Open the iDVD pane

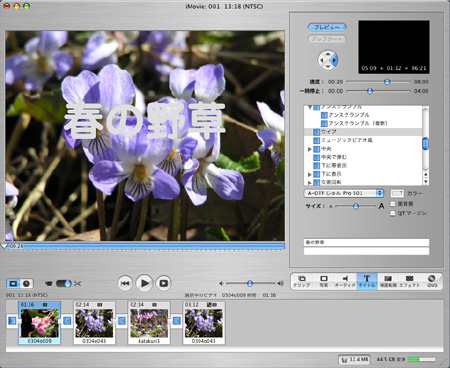coord(432,281)
